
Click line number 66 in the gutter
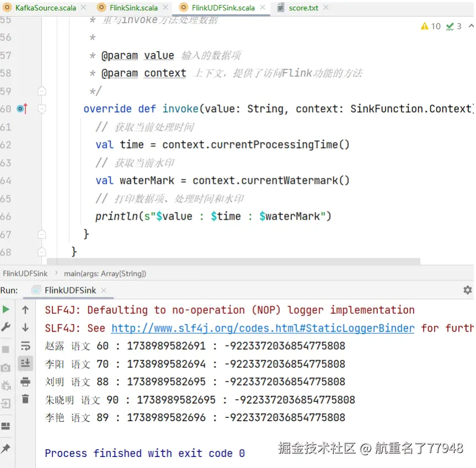tap(6, 216)
